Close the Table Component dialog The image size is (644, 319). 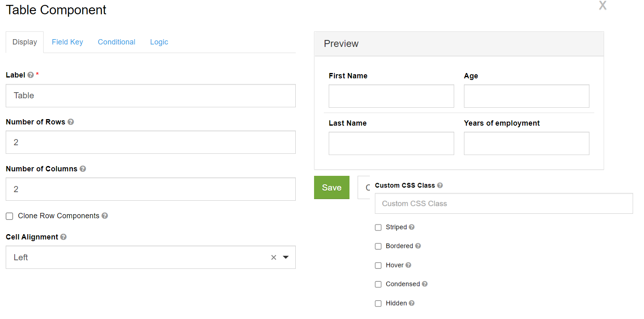[x=603, y=5]
